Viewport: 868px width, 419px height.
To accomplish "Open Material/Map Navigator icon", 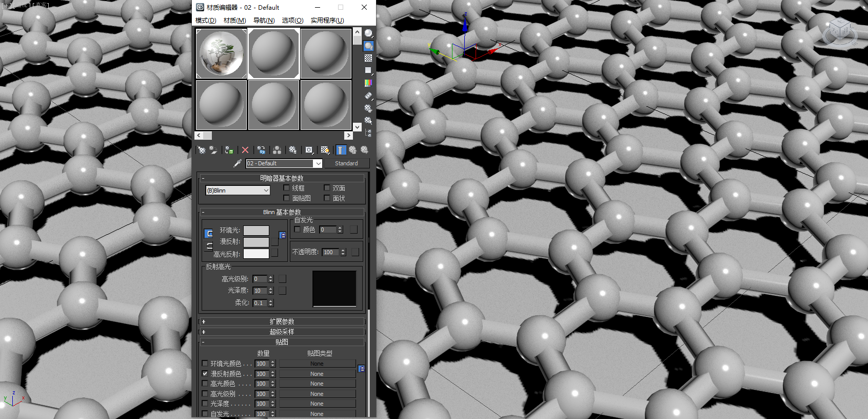I will tap(368, 133).
